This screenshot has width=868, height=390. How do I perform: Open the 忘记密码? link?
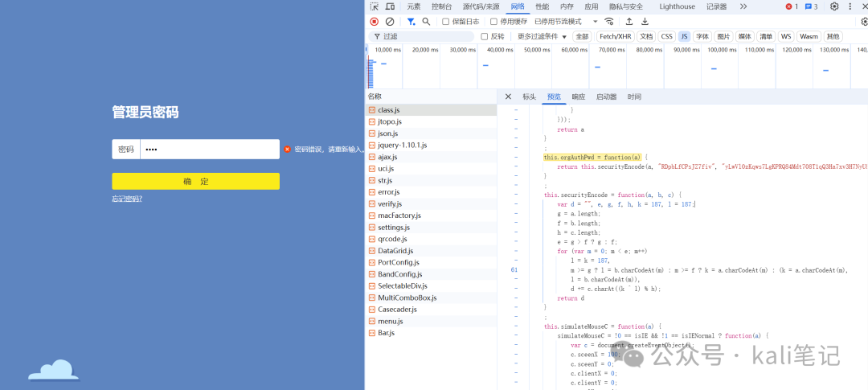coord(127,199)
